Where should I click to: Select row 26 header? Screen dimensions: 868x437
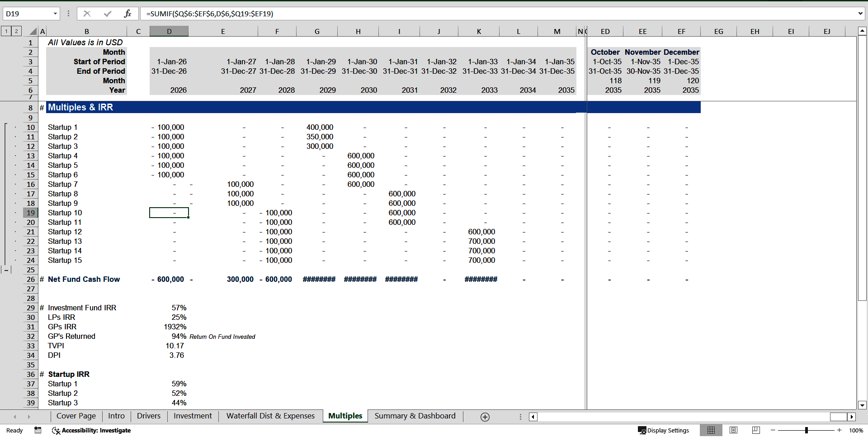click(30, 280)
